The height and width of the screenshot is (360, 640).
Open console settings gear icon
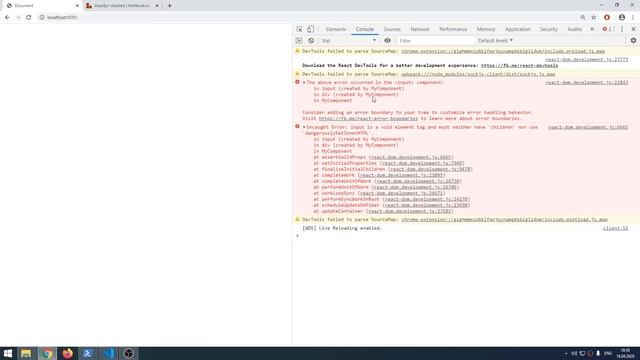click(633, 41)
